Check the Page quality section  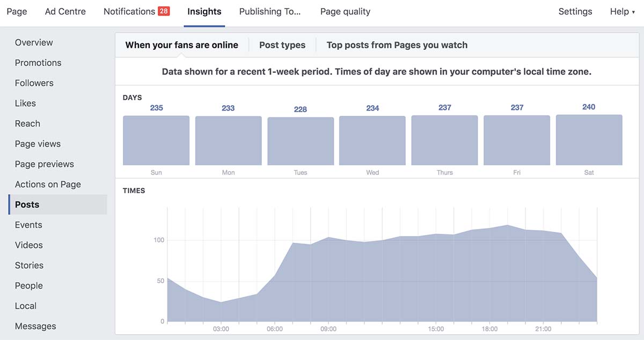pyautogui.click(x=345, y=11)
